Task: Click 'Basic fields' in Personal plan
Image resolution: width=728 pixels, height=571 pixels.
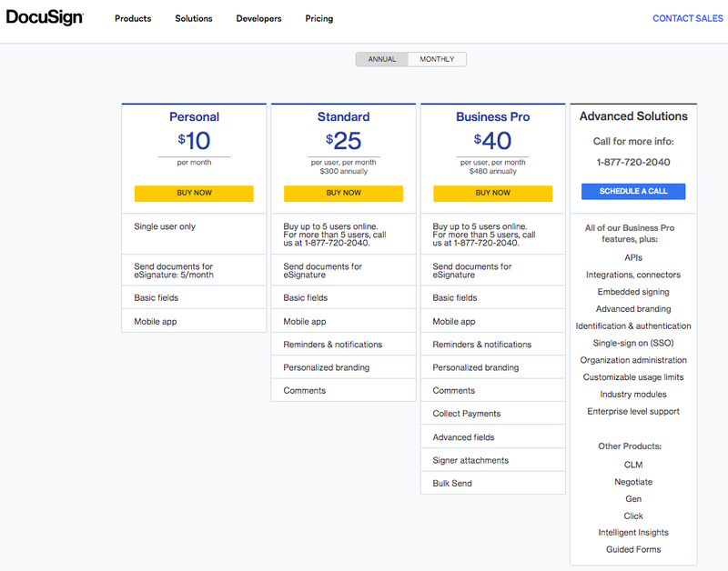Action: click(194, 298)
